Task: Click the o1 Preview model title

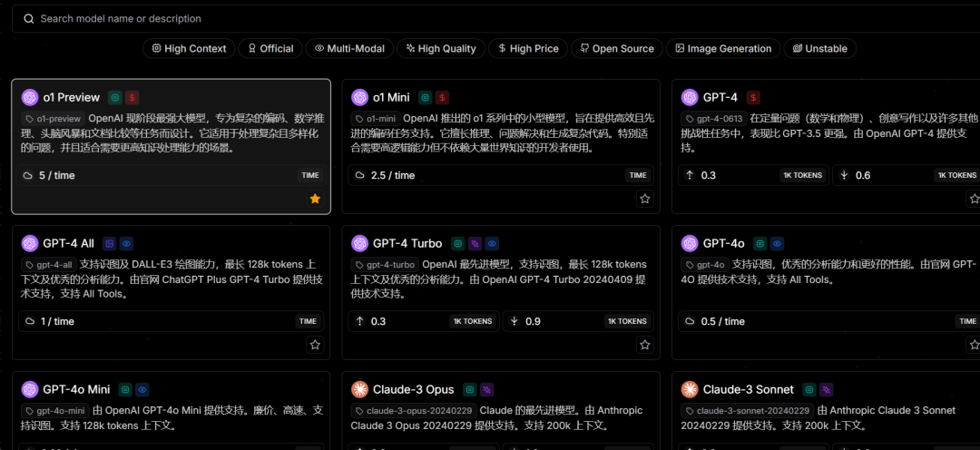Action: [72, 97]
